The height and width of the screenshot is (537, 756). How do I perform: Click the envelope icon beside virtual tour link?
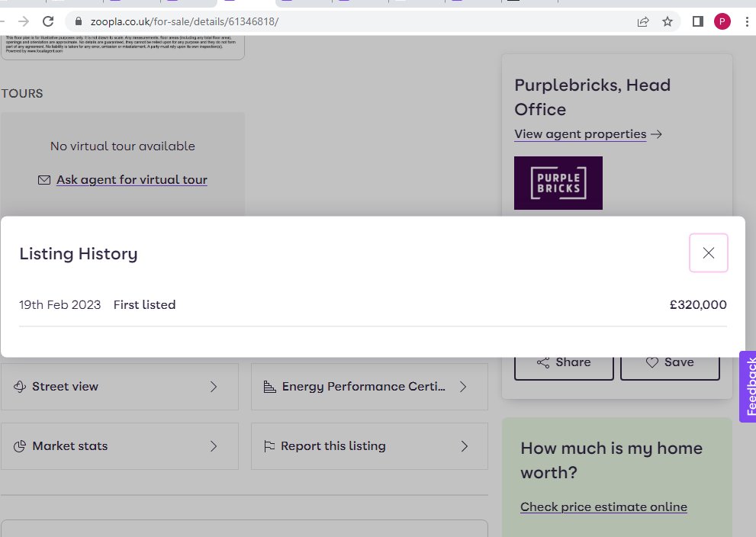(x=44, y=179)
